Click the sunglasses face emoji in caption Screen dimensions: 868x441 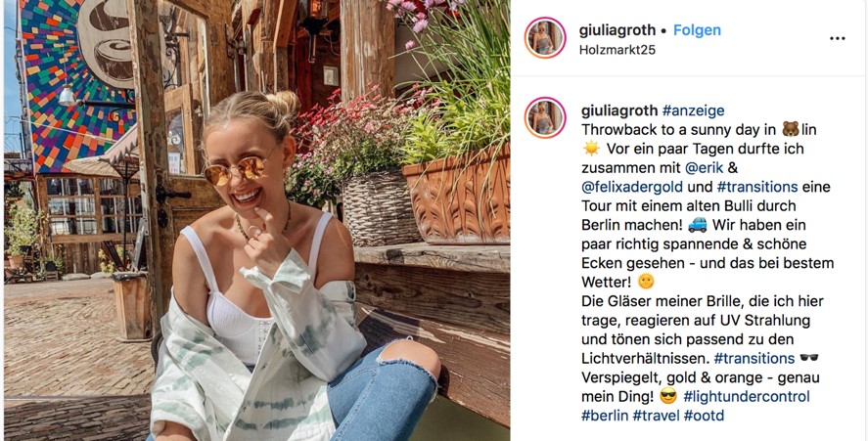[668, 396]
